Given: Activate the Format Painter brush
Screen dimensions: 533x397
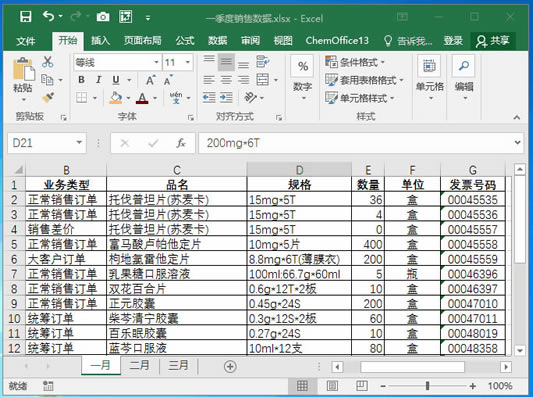Looking at the screenshot, I should (x=48, y=98).
